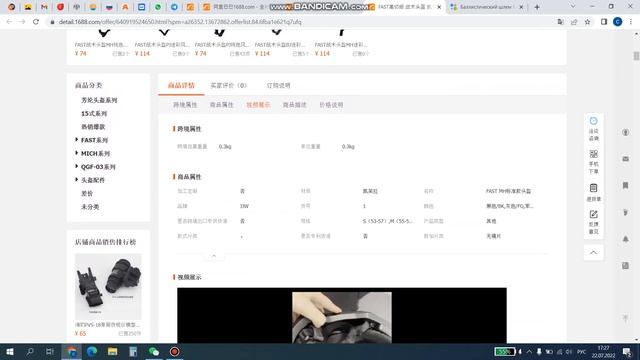Open Microsoft Edge from taskbar
Image resolution: width=640 pixels, height=360 pixels.
[x=92, y=351]
